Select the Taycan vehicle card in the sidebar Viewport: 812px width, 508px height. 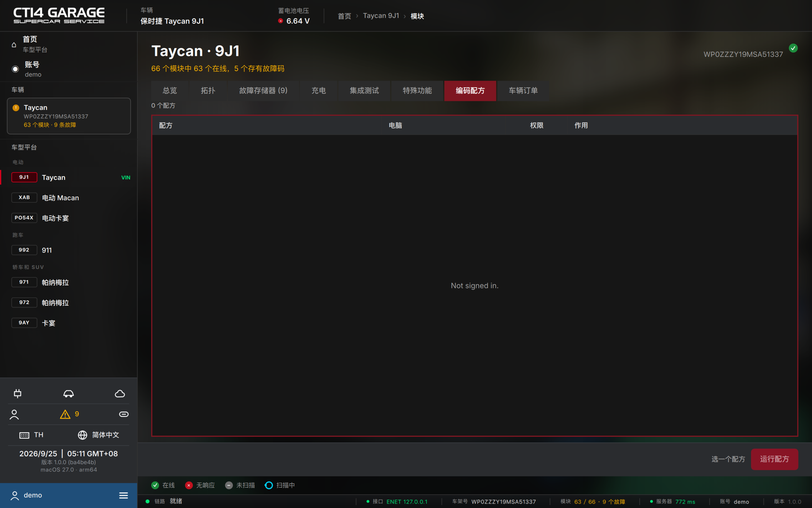69,116
